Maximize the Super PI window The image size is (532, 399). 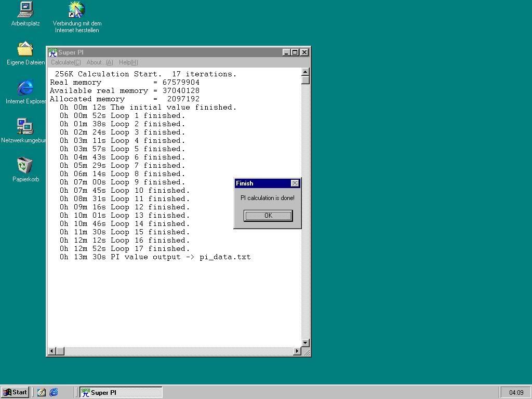pos(295,52)
